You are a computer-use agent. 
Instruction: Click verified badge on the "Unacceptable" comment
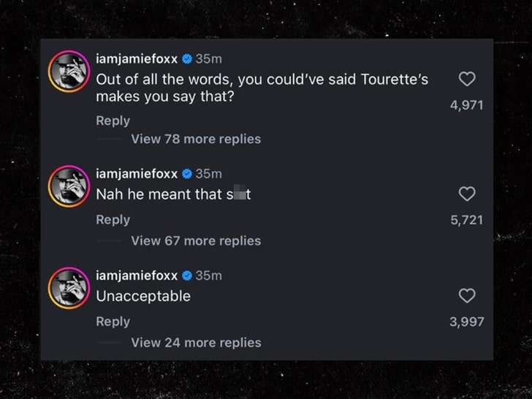tap(187, 275)
